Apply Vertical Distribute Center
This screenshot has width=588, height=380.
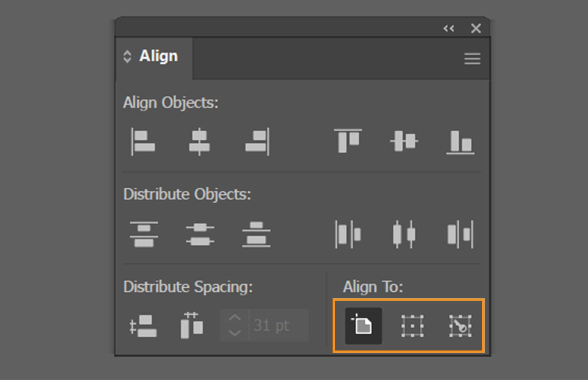(x=199, y=234)
